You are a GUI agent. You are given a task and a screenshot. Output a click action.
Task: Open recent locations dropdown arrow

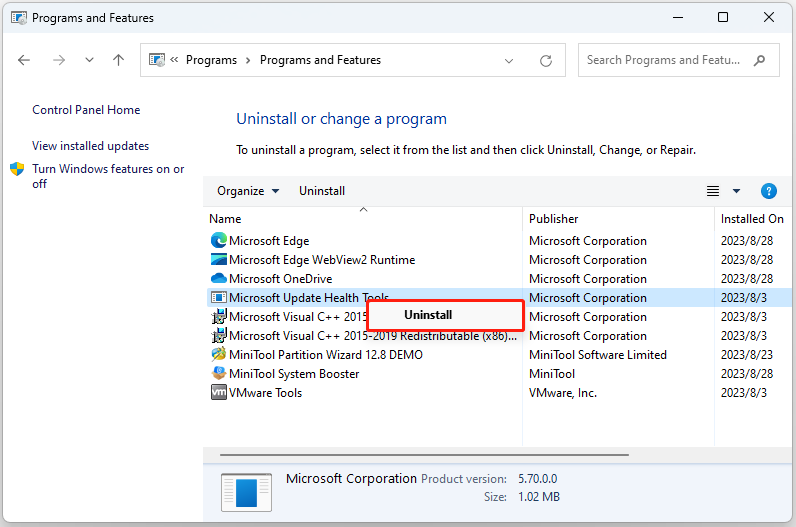tap(89, 60)
